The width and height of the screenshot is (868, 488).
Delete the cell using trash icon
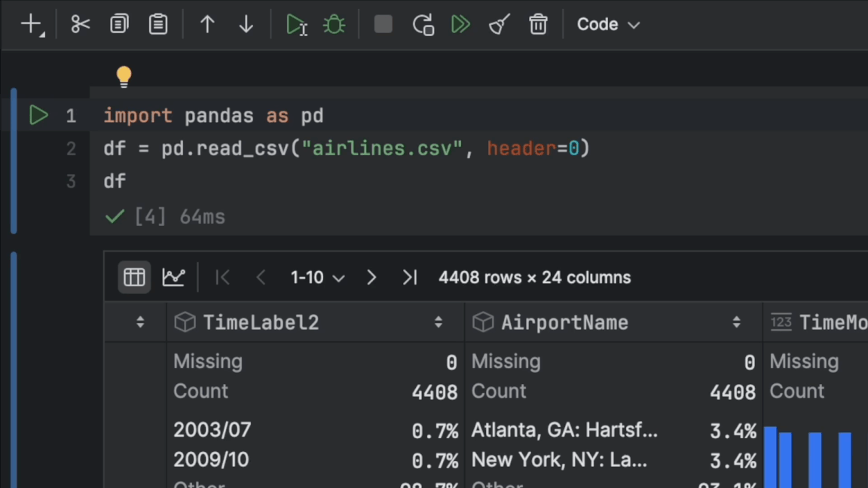click(538, 24)
